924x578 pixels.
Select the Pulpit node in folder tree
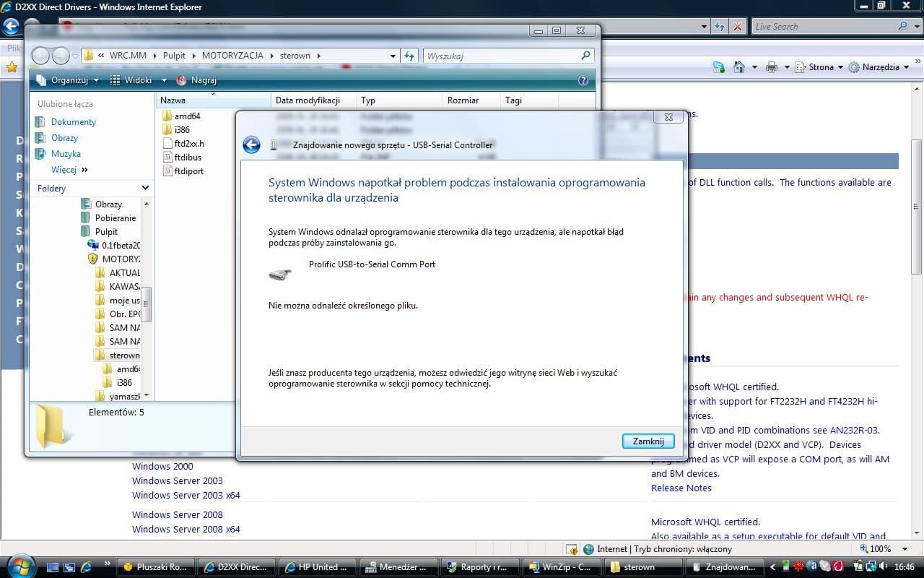click(100, 231)
